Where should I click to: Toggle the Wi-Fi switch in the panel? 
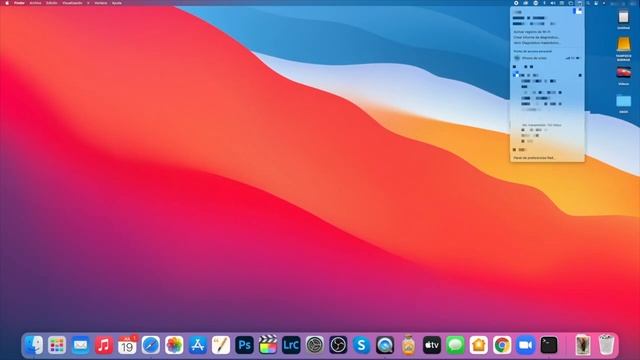(577, 11)
